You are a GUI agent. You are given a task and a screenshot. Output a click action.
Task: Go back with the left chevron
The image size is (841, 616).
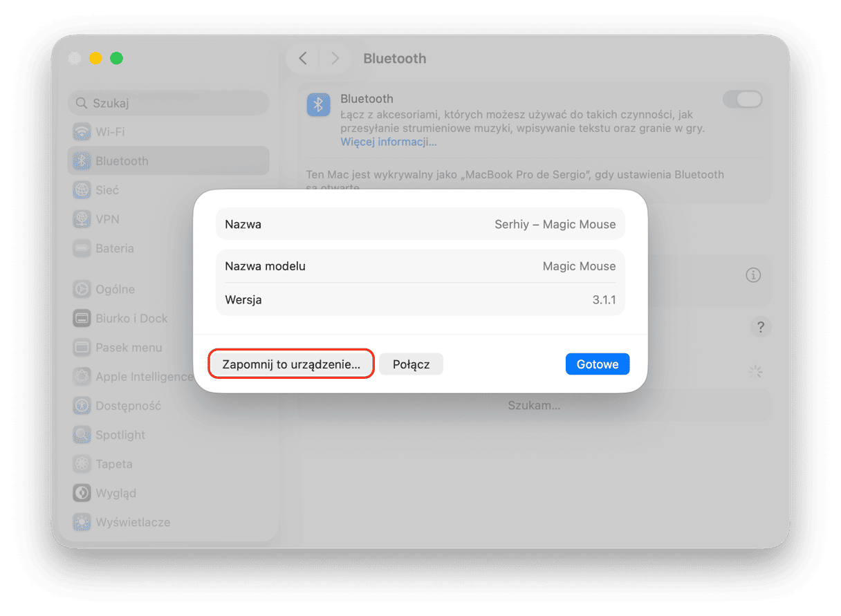(x=303, y=59)
